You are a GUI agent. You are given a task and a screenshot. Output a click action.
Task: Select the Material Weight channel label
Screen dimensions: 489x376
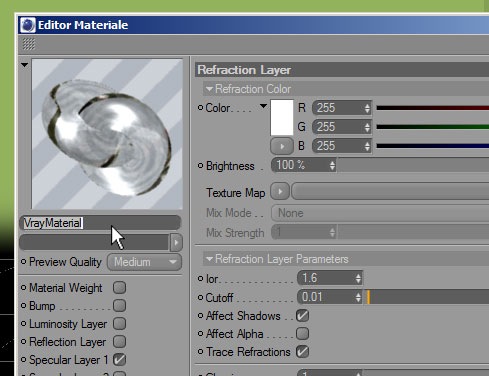click(x=66, y=288)
